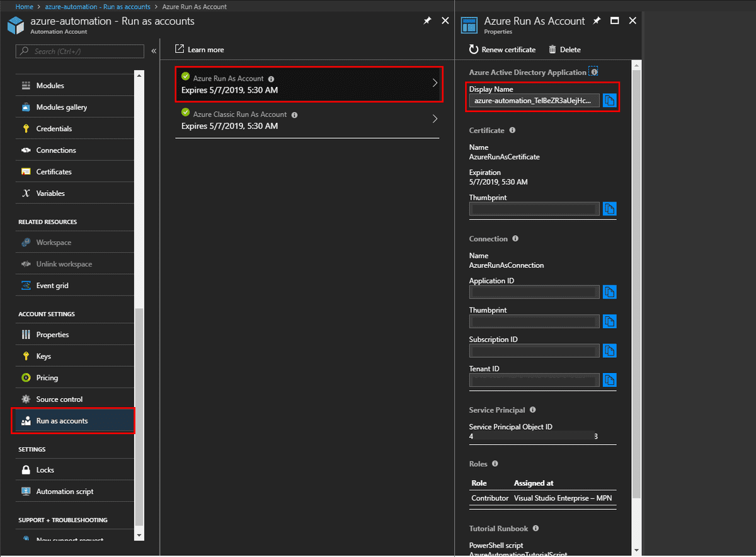
Task: Click the Pricing circle icon
Action: 26,377
